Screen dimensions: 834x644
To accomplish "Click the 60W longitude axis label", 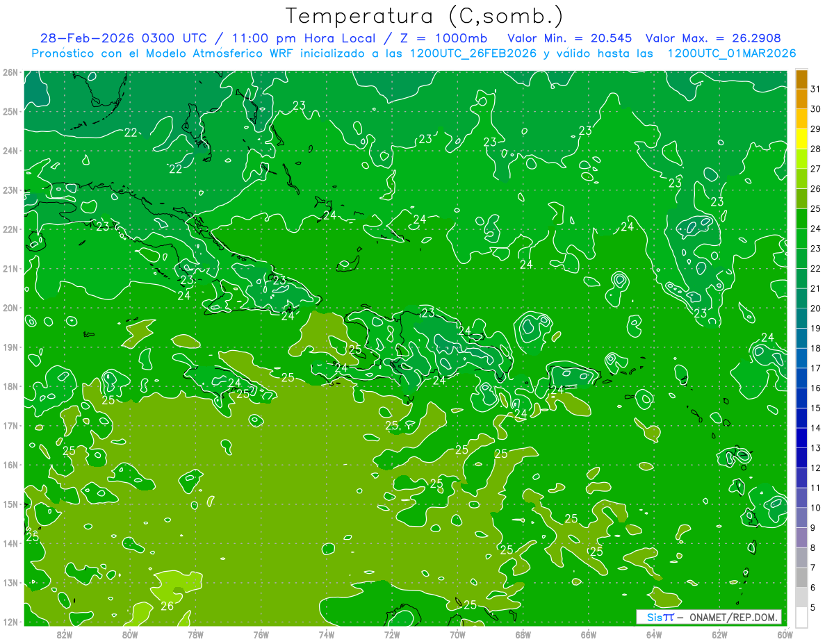I will [785, 634].
